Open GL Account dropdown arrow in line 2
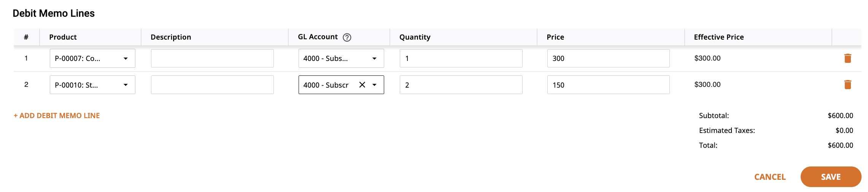Viewport: 868px width, 192px height. (375, 85)
